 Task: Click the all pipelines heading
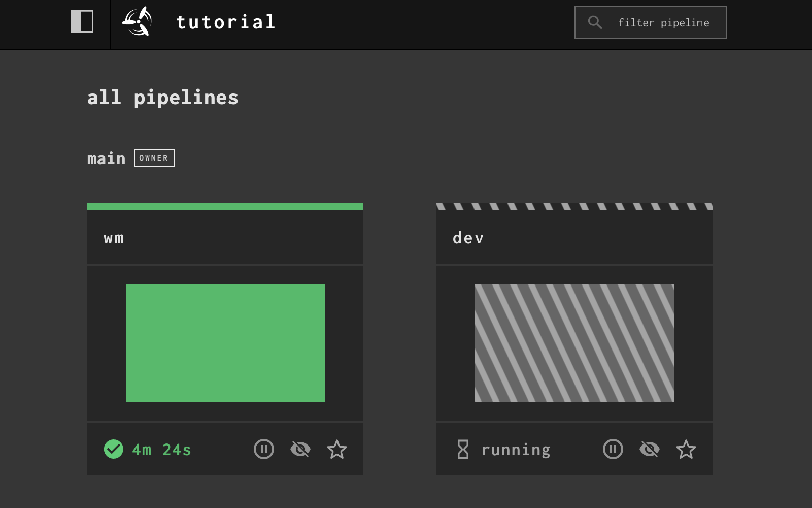[x=163, y=98]
